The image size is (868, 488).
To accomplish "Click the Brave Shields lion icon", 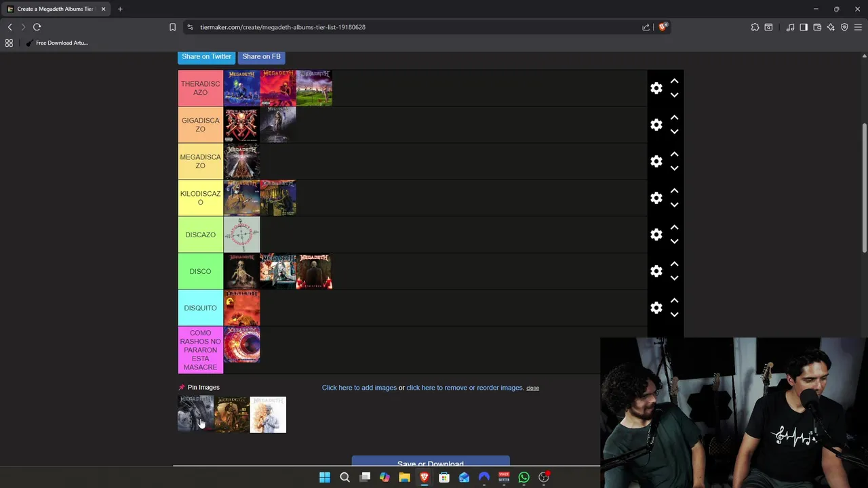I will [x=663, y=27].
